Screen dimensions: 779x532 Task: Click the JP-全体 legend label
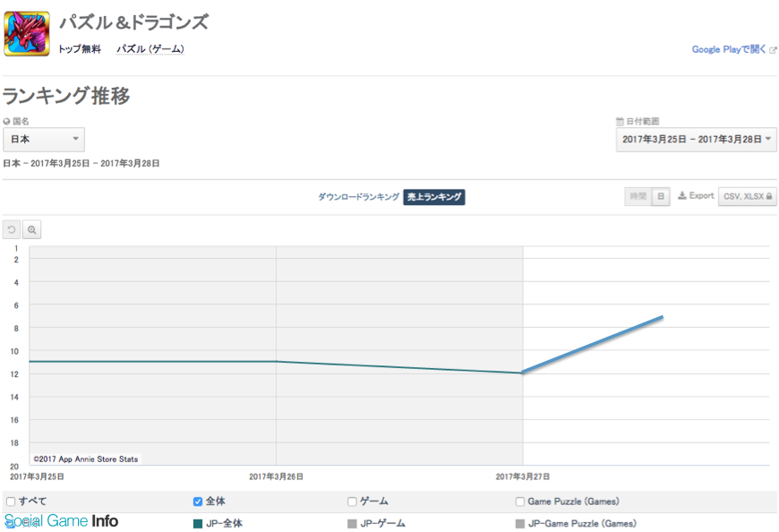coord(225,524)
